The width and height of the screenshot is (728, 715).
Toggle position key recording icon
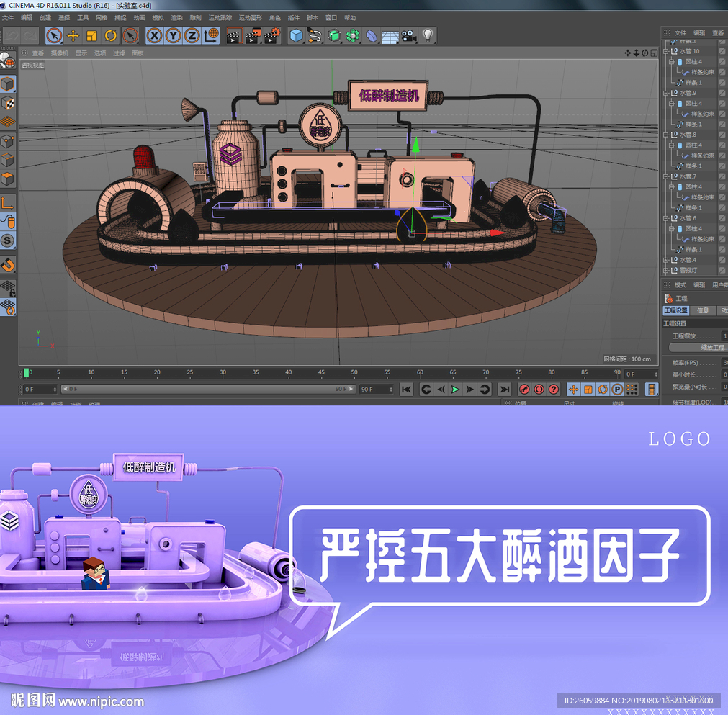tap(573, 389)
